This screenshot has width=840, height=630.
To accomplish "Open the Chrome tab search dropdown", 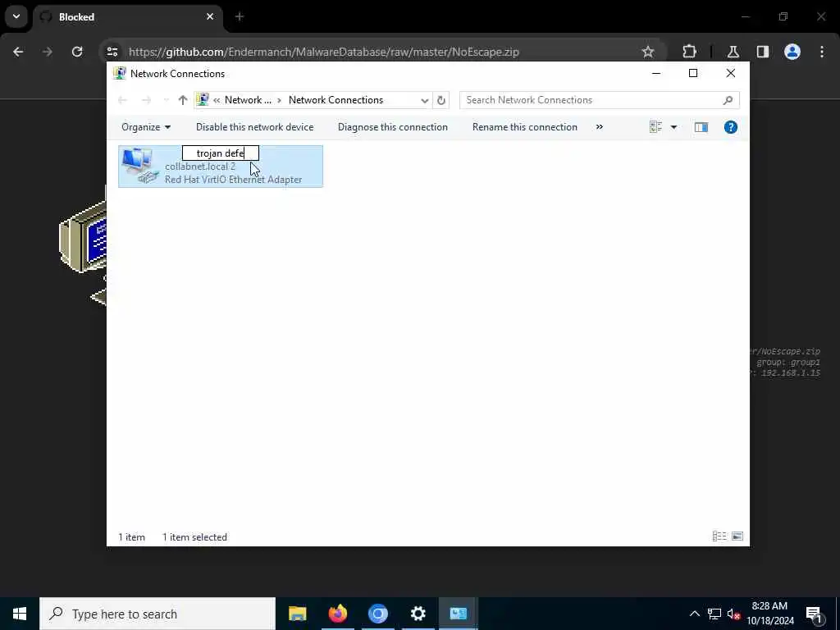I will pos(16,16).
